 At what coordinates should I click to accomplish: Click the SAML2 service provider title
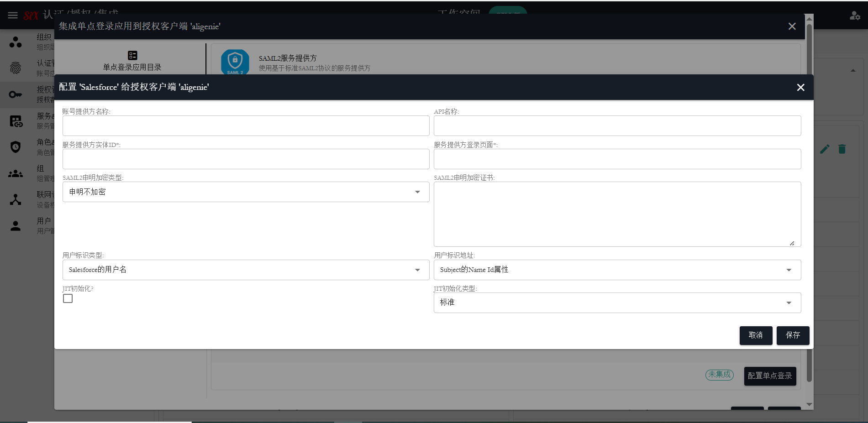288,58
